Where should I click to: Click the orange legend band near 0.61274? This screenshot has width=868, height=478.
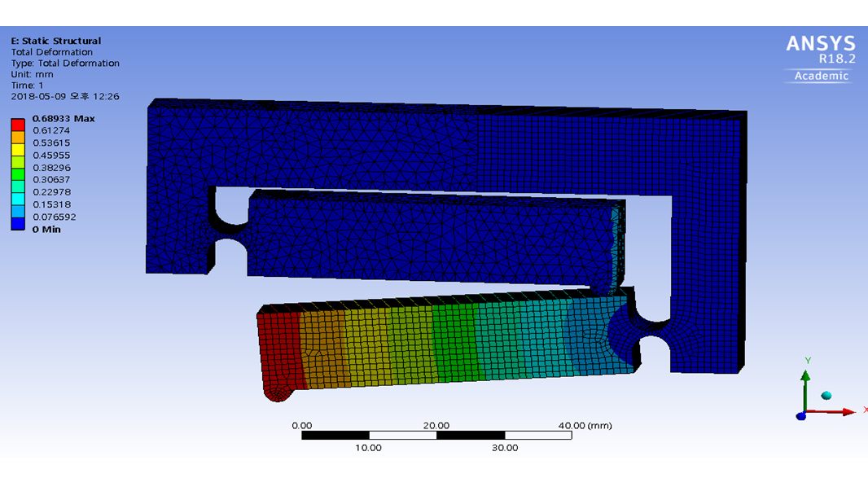[19, 137]
